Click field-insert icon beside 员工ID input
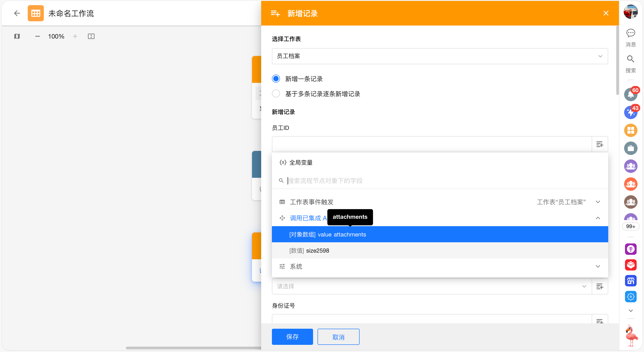Viewport: 644px width, 352px height. [x=600, y=144]
